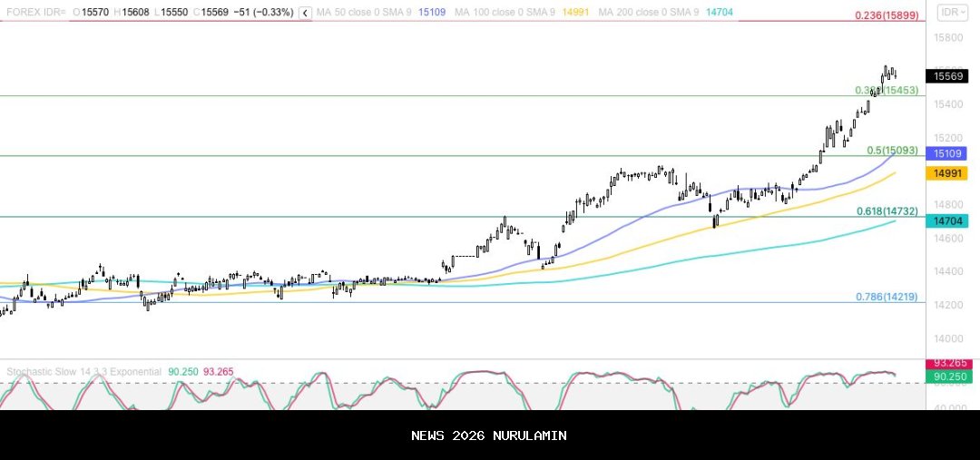
Task: Click the teal MA 200 price tag 14704
Action: coord(946,220)
